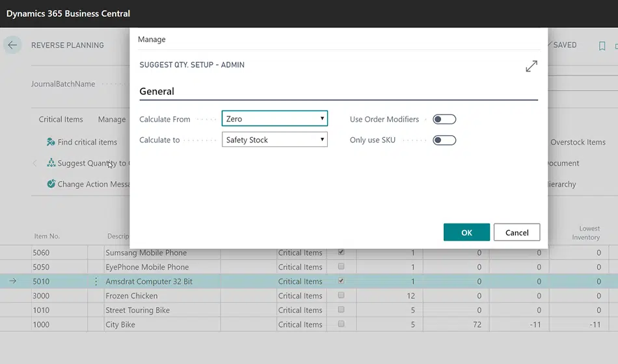618x364 pixels.
Task: Select the City Bike description cell
Action: click(x=120, y=324)
